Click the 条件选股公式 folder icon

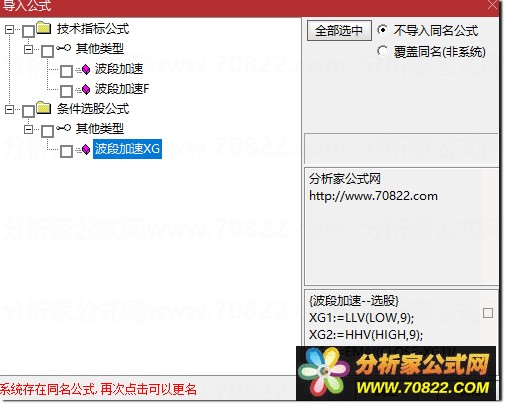tap(44, 108)
